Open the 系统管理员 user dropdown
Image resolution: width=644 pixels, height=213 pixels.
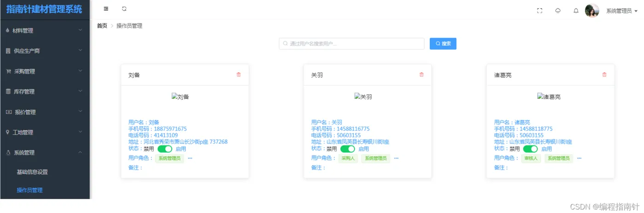tap(622, 11)
